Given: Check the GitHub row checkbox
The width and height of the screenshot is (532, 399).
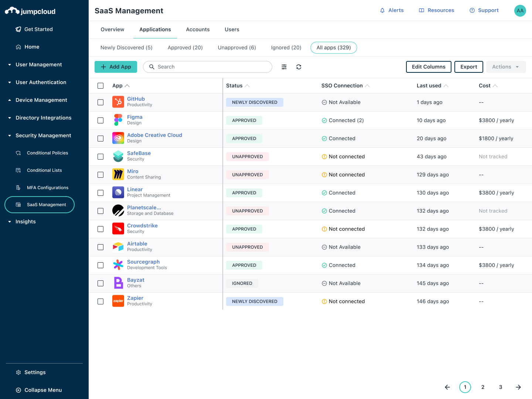Looking at the screenshot, I should tap(100, 102).
